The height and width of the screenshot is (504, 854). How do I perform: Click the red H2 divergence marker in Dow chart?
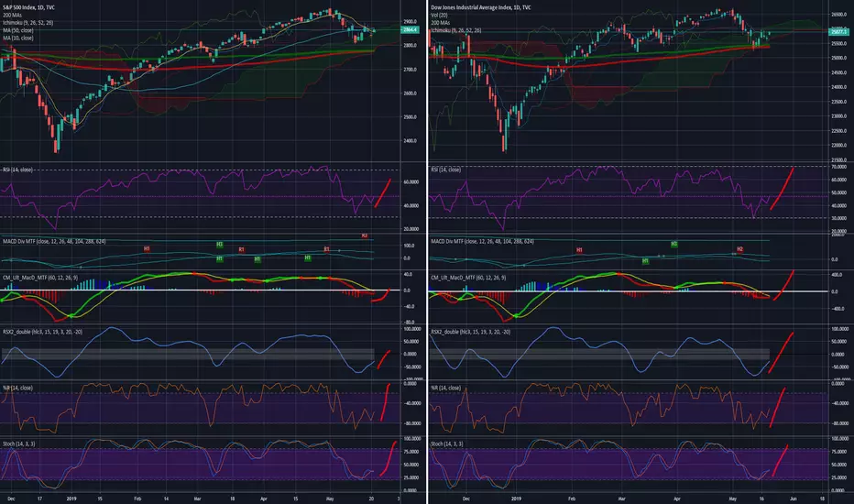(x=739, y=249)
